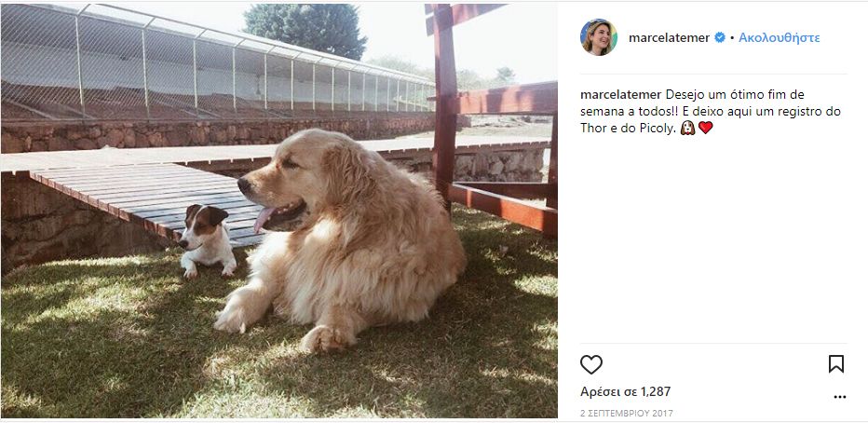Viewport: 868px width, 423px height.
Task: Like the post with the heart icon
Action: [591, 364]
